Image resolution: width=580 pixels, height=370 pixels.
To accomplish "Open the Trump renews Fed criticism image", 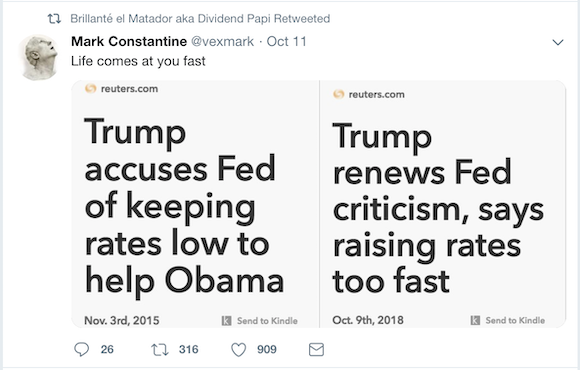I will coord(443,204).
